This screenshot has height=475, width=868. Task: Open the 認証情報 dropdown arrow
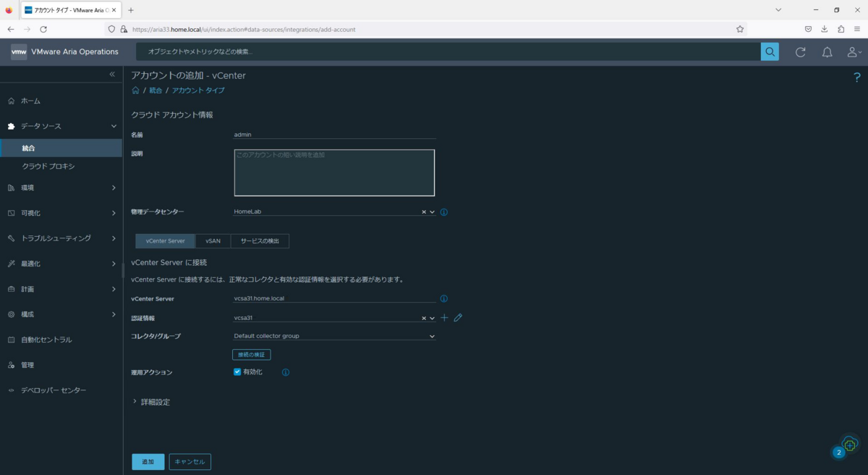click(433, 318)
